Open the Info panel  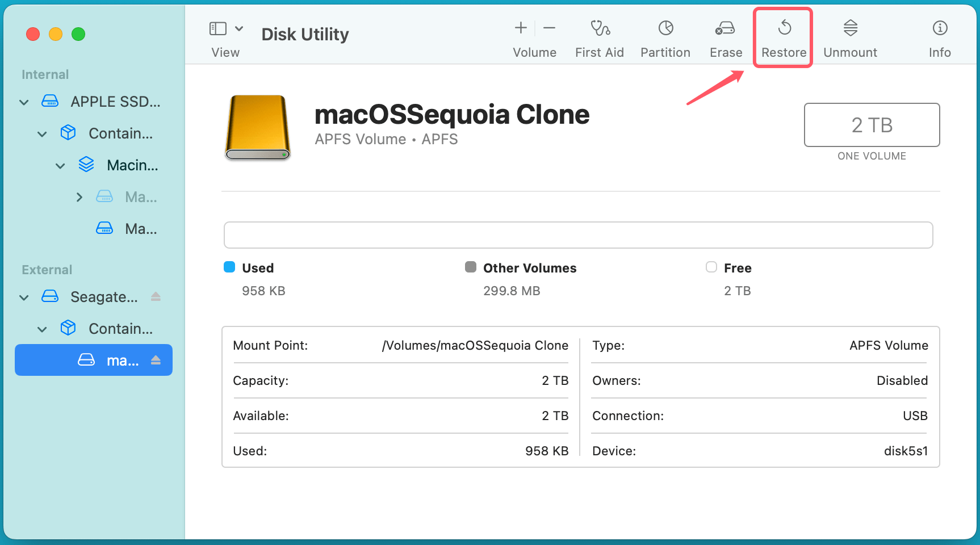tap(940, 28)
